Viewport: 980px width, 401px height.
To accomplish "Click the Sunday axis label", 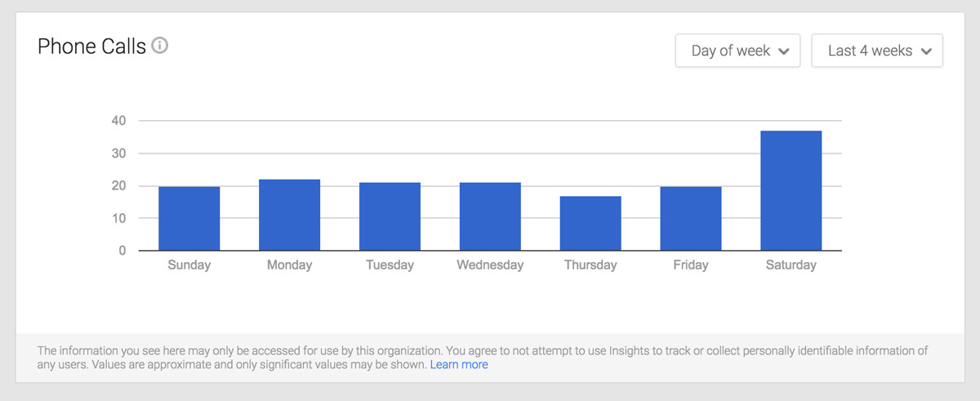I will (x=189, y=265).
